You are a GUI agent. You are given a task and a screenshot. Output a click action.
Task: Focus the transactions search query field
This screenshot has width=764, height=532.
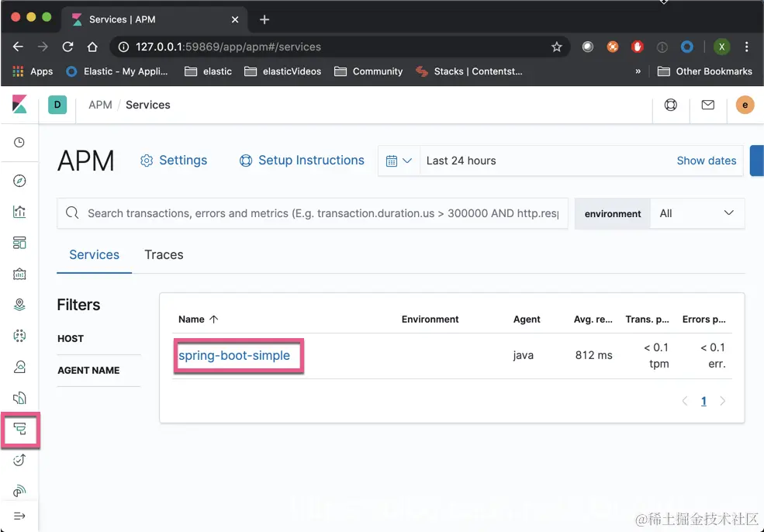(313, 213)
